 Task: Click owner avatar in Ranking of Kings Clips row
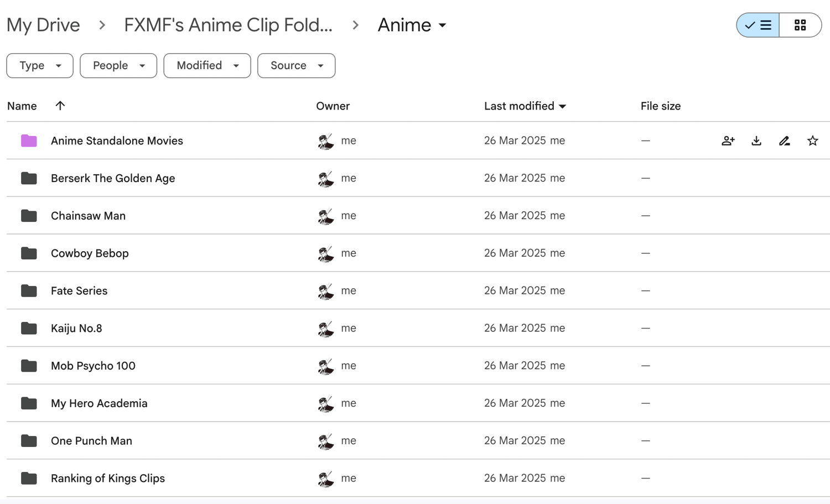click(x=326, y=479)
